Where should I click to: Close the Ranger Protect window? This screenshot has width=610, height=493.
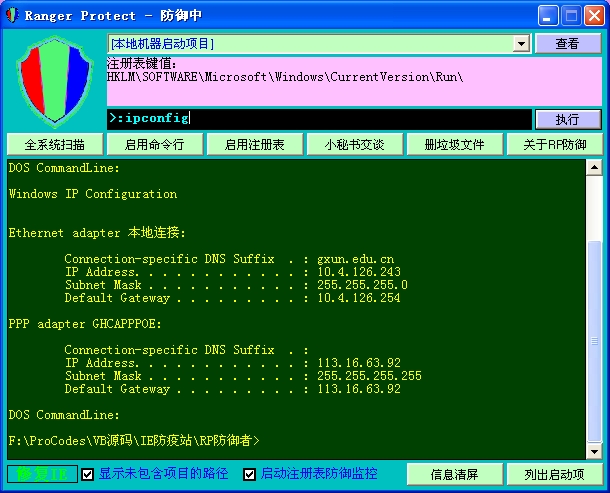click(x=595, y=16)
